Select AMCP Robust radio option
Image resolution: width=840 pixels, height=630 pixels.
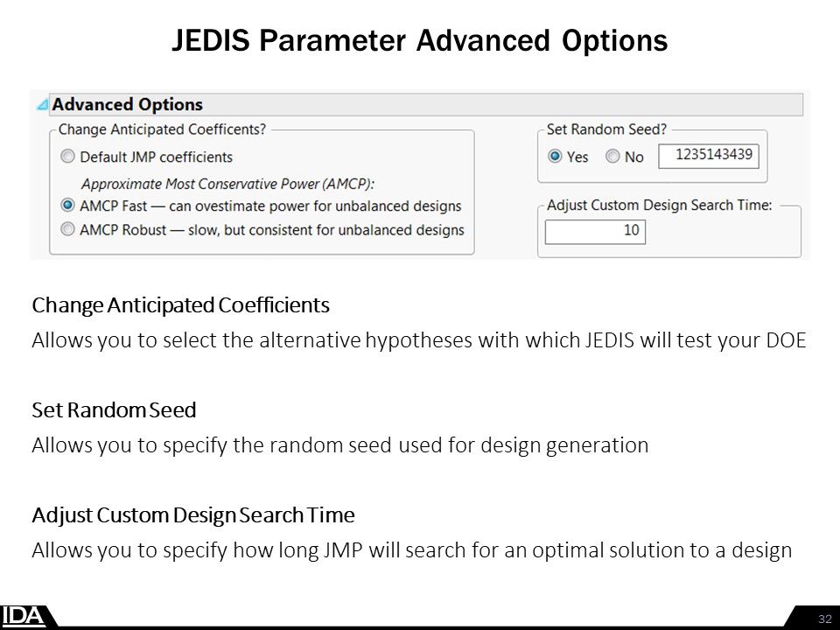pos(67,230)
